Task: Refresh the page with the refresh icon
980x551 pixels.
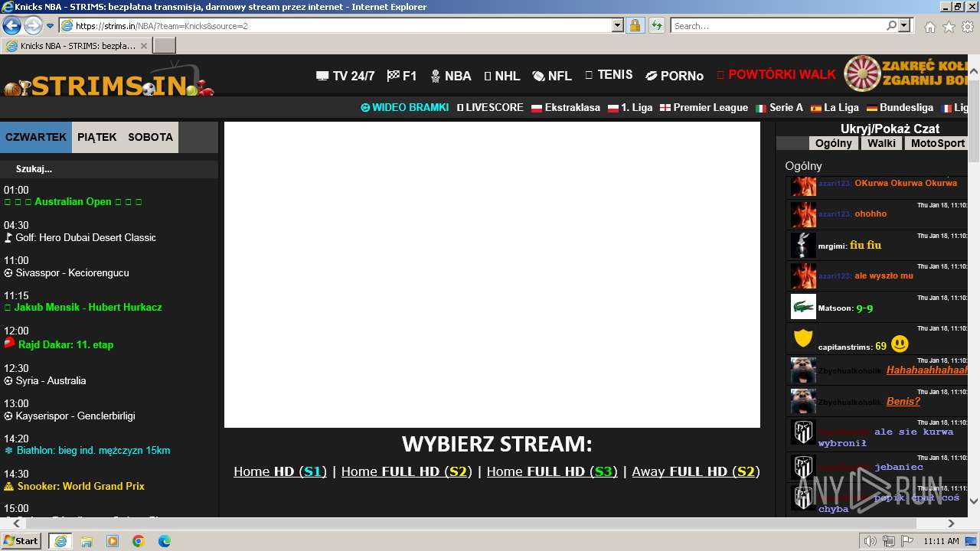Action: 657,25
